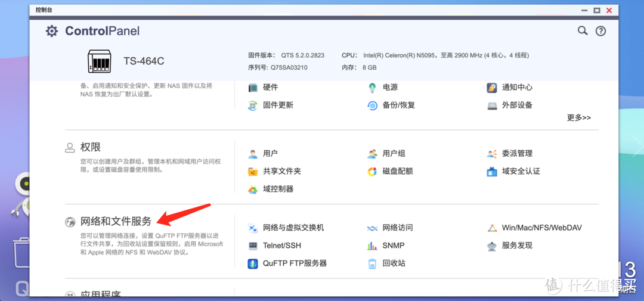This screenshot has height=301, width=644.
Task: Open the 回收站 icon
Action: [x=372, y=263]
